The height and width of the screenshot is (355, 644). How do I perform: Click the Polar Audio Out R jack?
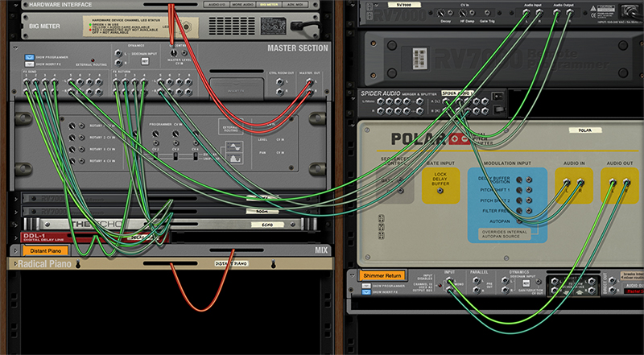(627, 182)
